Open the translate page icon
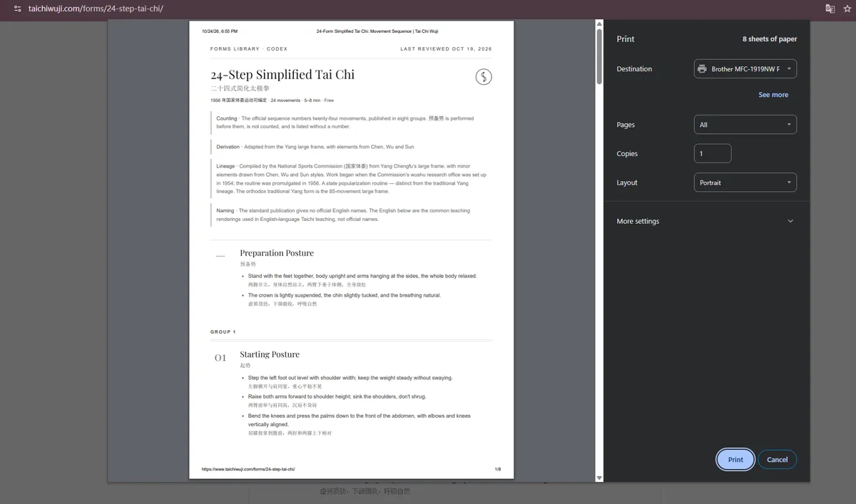 [x=830, y=9]
